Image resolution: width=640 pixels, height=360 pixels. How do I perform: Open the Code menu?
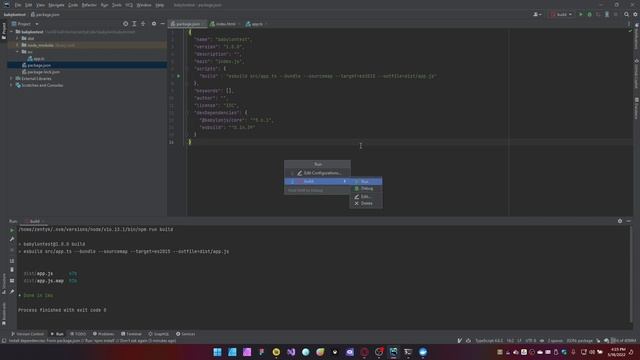click(x=73, y=5)
